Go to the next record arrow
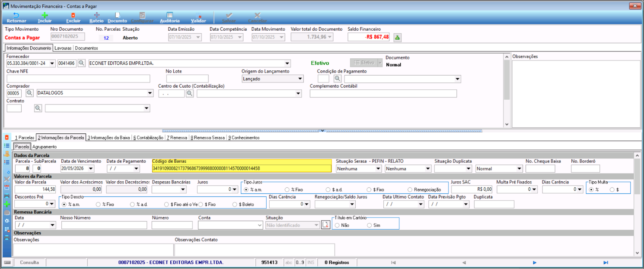 pyautogui.click(x=535, y=263)
